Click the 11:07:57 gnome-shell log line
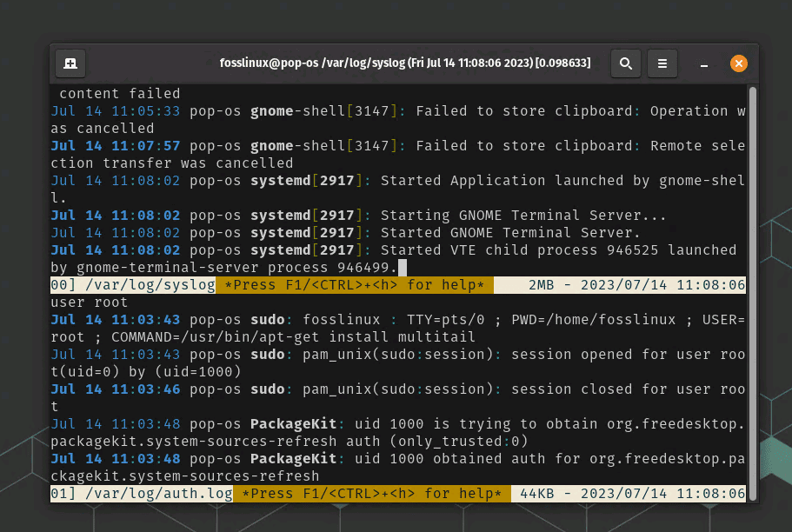The height and width of the screenshot is (532, 792). pos(398,146)
